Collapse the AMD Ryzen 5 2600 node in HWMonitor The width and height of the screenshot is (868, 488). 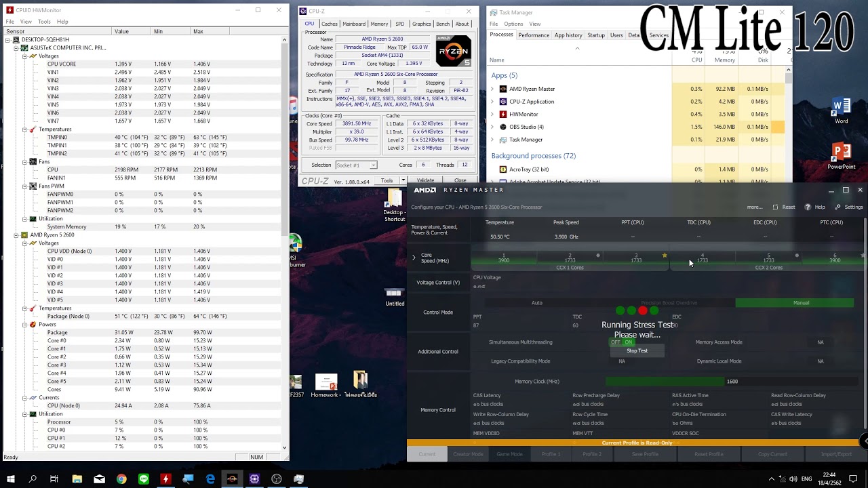coord(16,235)
